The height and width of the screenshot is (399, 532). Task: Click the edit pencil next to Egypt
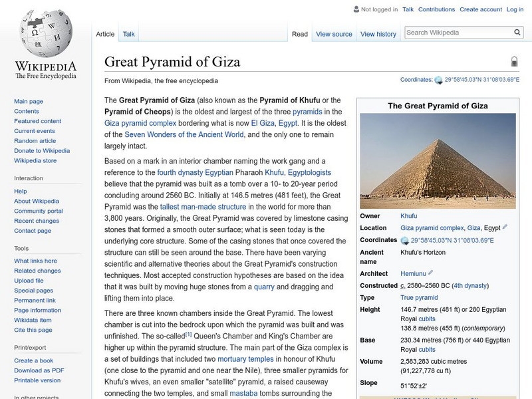(x=505, y=227)
